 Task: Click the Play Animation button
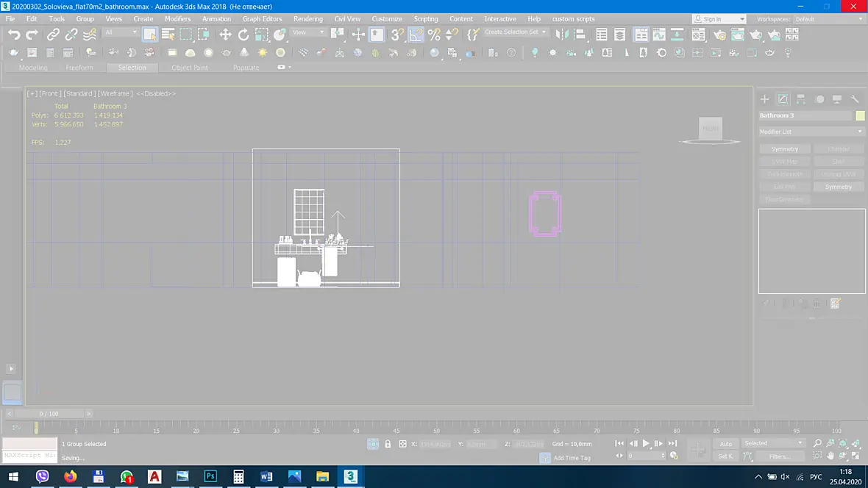point(645,444)
